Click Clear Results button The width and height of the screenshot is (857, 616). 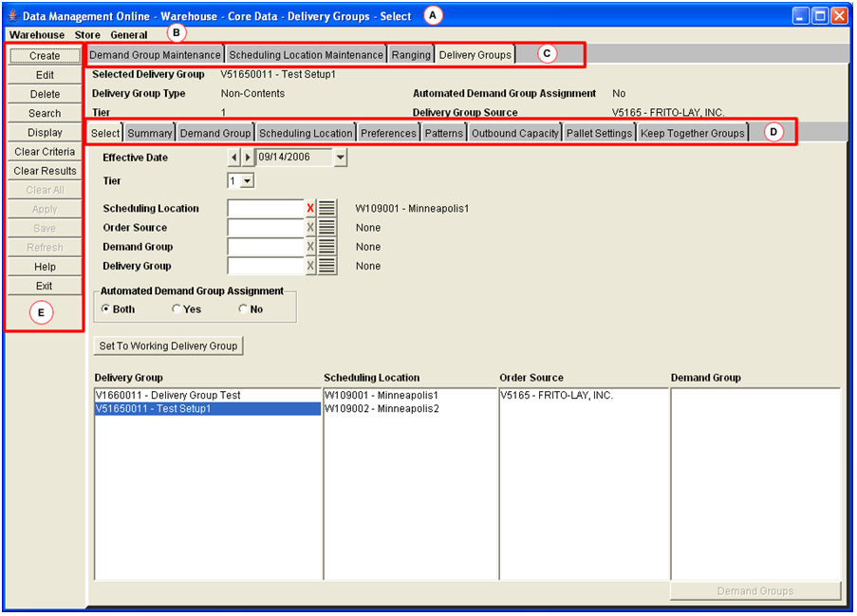[45, 171]
